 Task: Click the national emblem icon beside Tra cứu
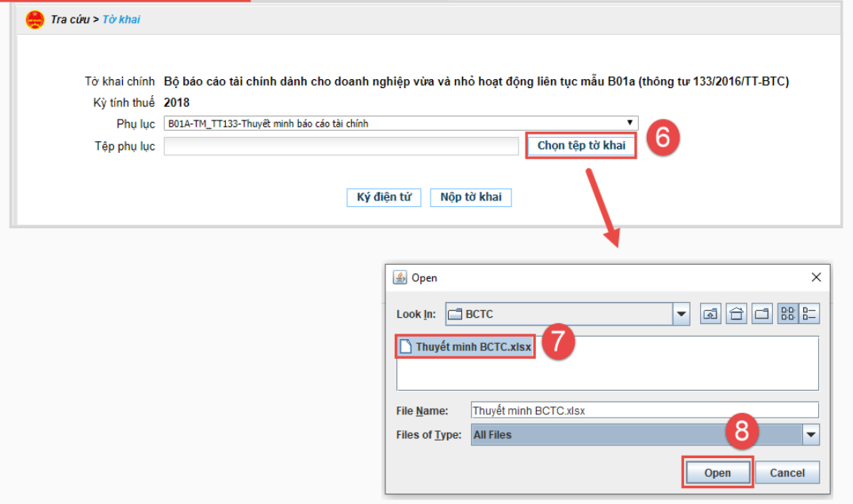(x=35, y=19)
